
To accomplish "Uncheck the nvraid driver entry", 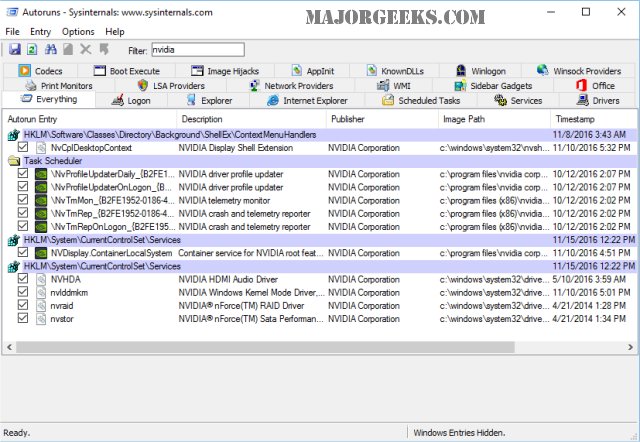I will [23, 305].
